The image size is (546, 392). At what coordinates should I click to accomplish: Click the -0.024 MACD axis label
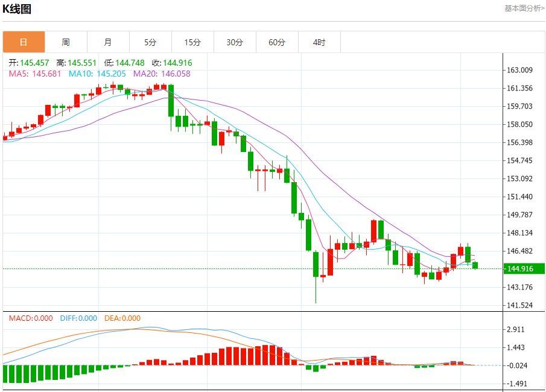tap(517, 365)
